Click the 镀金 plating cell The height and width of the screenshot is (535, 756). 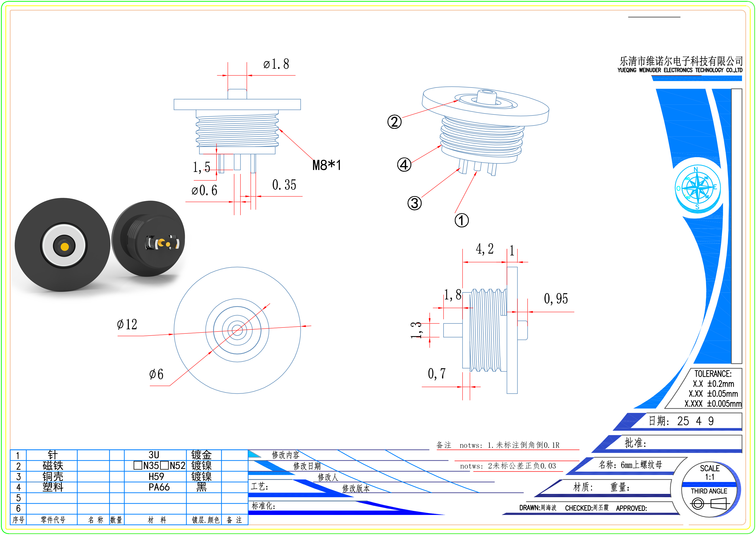[204, 455]
